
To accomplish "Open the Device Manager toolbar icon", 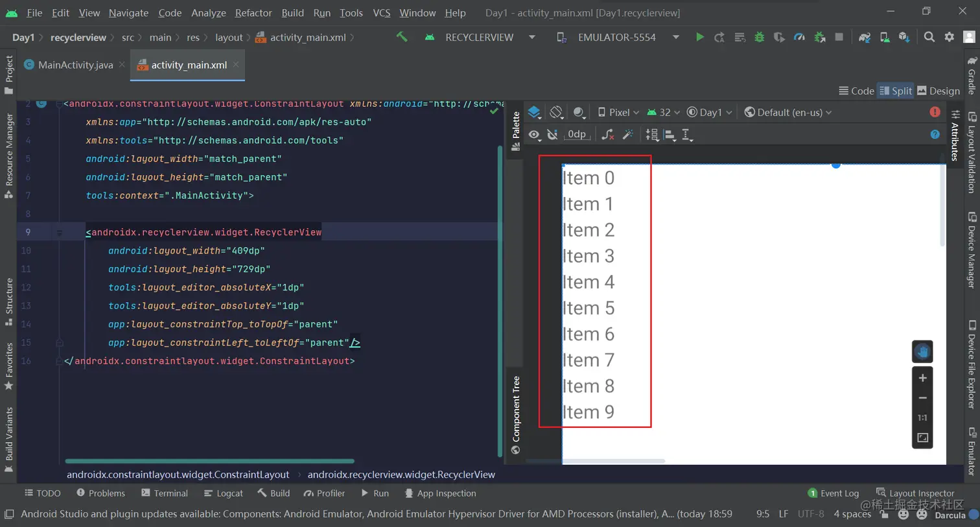I will pos(885,38).
